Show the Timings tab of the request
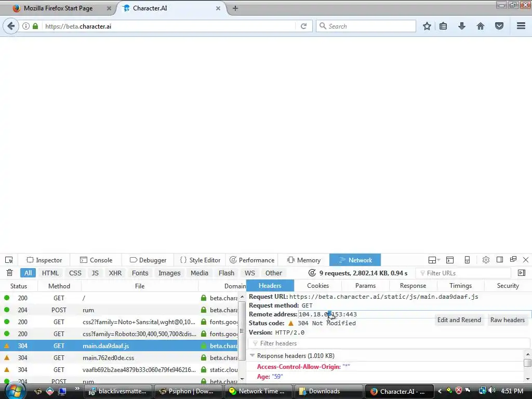Screen dimensions: 532x399 click(460, 286)
